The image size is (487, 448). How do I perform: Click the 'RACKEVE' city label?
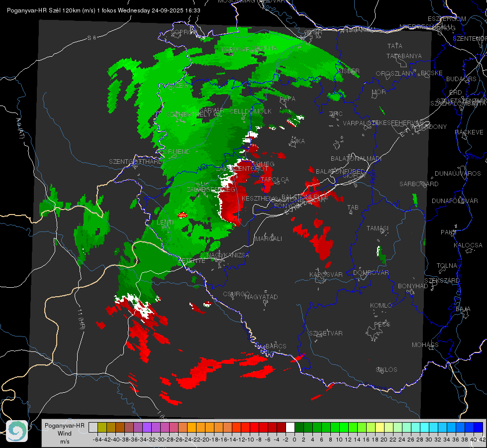click(x=469, y=132)
